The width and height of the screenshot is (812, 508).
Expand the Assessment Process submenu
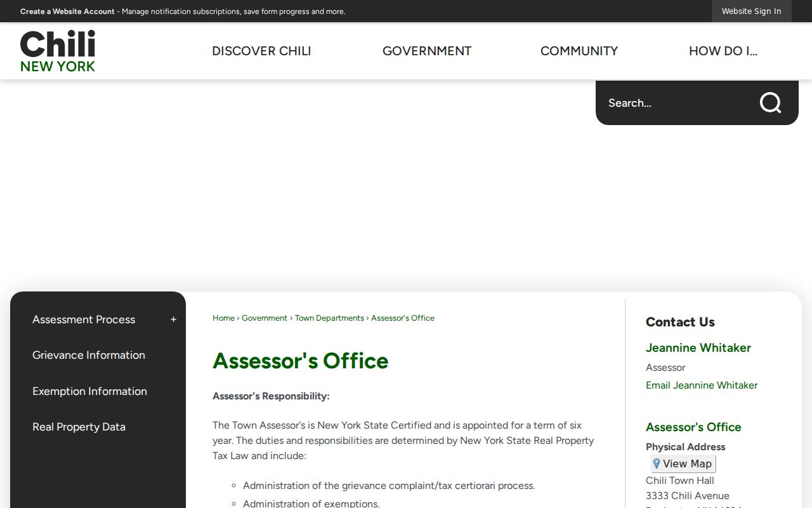[x=173, y=319]
